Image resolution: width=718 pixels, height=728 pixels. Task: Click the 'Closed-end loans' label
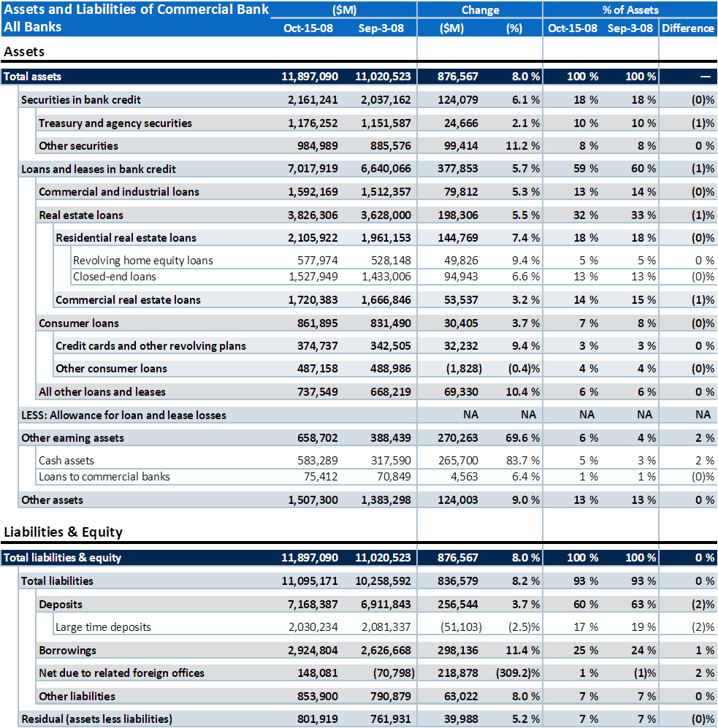115,277
